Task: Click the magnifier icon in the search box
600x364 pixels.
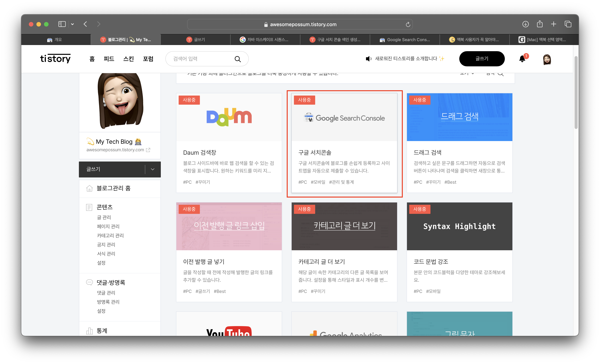Action: tap(237, 59)
